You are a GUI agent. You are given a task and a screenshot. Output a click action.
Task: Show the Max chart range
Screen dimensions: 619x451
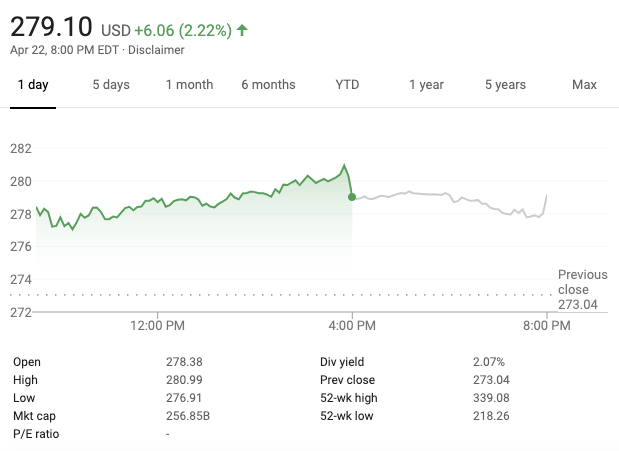[584, 85]
